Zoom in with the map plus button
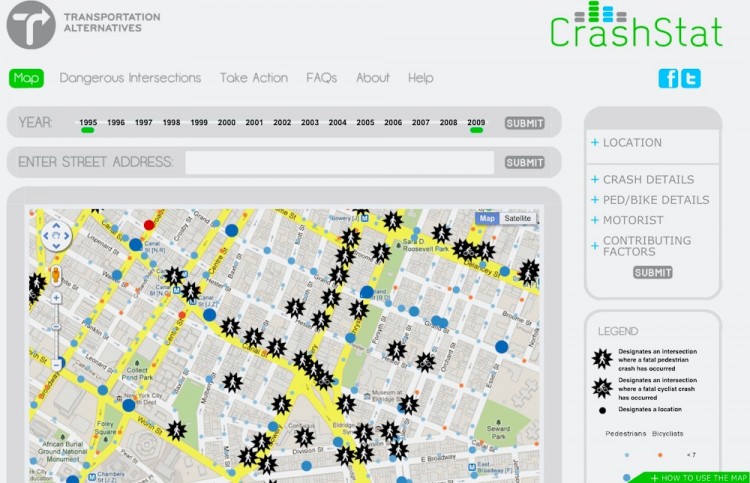This screenshot has height=483, width=750. pyautogui.click(x=56, y=297)
